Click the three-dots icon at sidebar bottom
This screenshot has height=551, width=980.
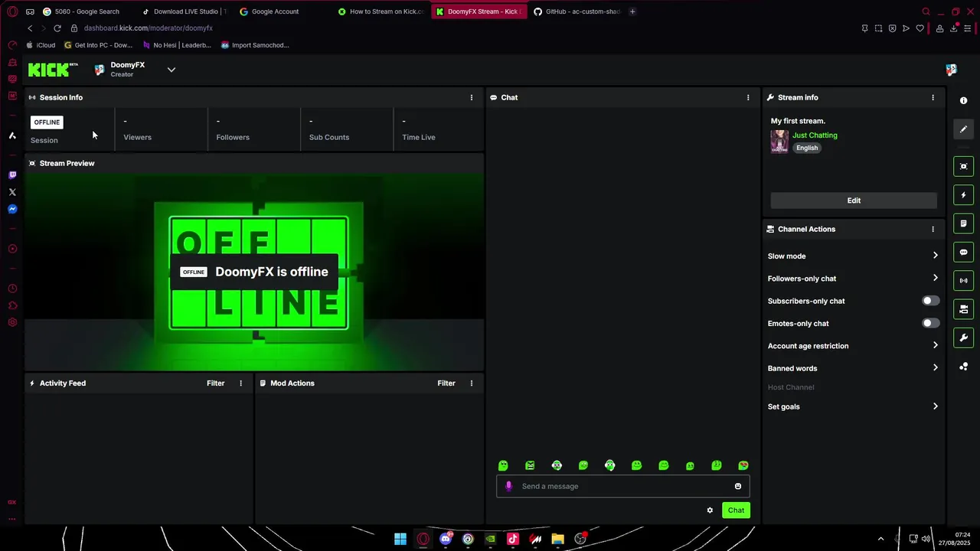click(964, 367)
